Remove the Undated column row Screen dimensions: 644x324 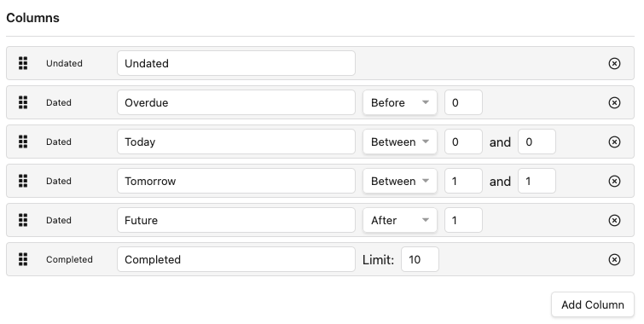[614, 63]
